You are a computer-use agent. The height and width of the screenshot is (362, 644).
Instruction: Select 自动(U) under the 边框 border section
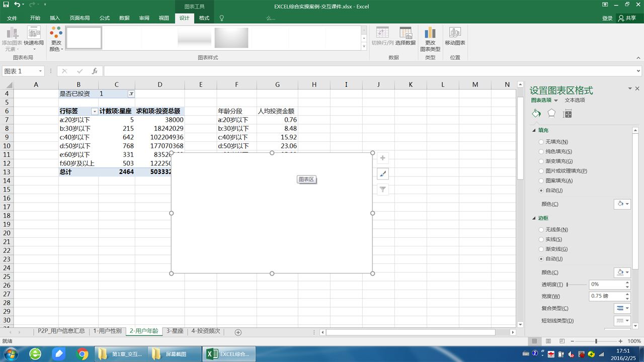coord(550,259)
